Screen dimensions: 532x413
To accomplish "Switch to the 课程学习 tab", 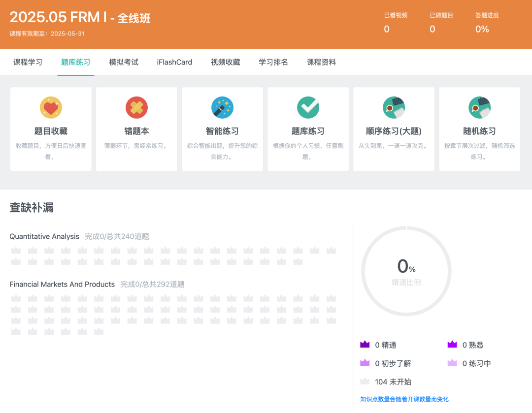I will [x=28, y=62].
